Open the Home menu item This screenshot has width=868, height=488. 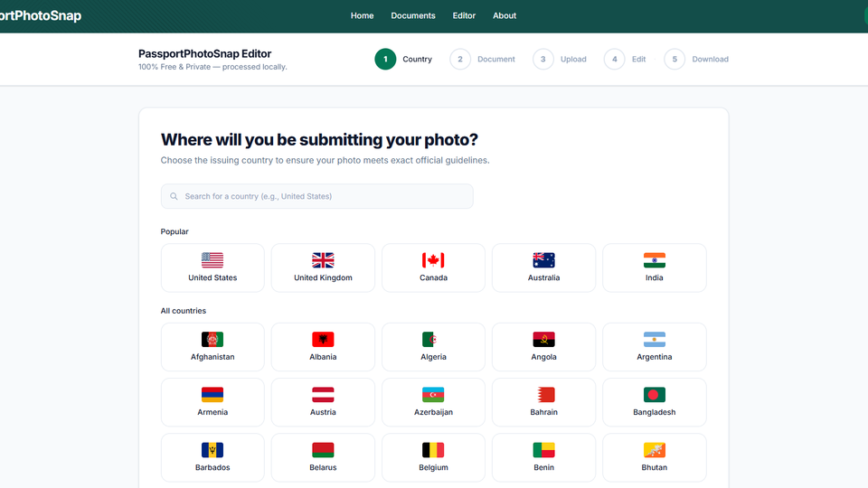pyautogui.click(x=362, y=15)
